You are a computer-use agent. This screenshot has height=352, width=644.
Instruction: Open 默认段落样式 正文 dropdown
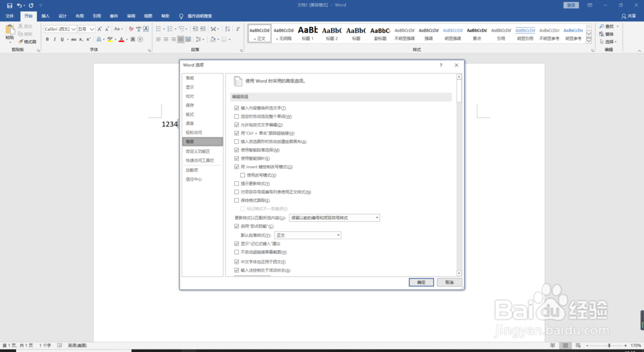pos(308,235)
